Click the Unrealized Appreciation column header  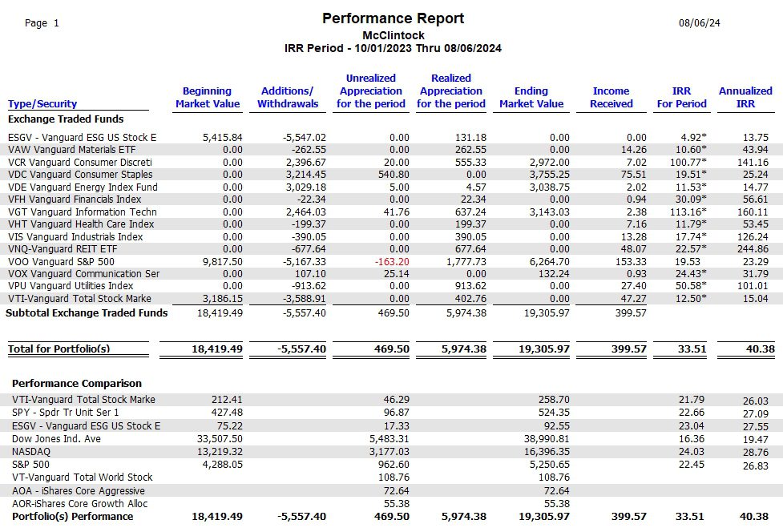tap(371, 91)
